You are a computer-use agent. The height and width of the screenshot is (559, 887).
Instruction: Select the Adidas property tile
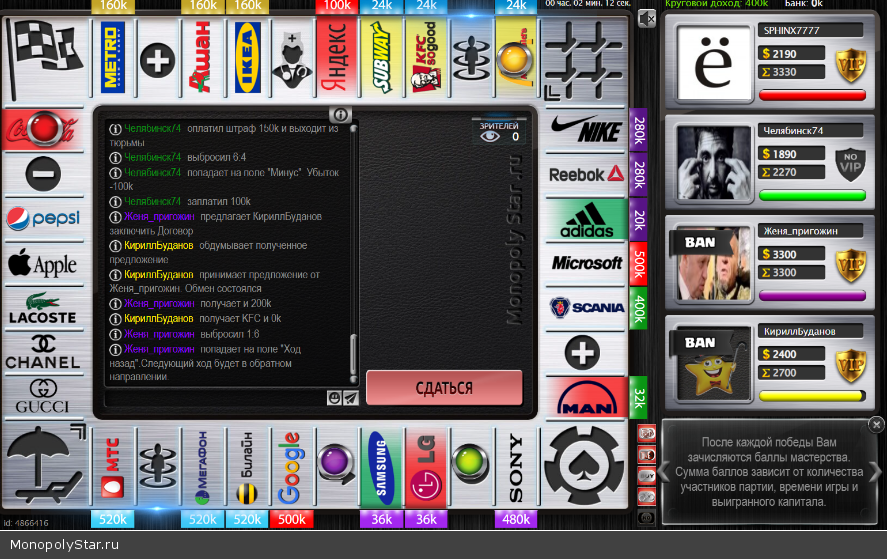pos(586,220)
